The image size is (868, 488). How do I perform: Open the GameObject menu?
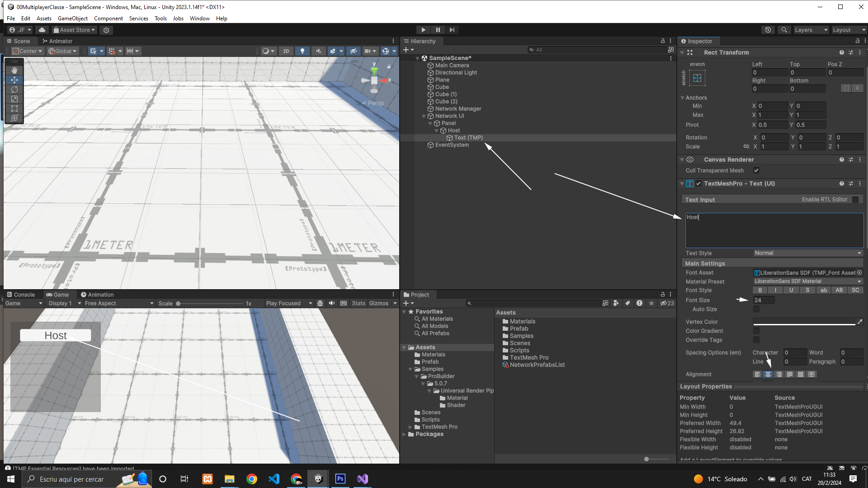72,19
